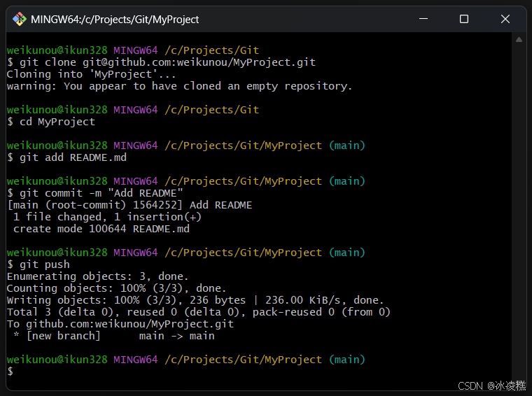Click the empty repository warning line
532x396 pixels.
[x=179, y=86]
